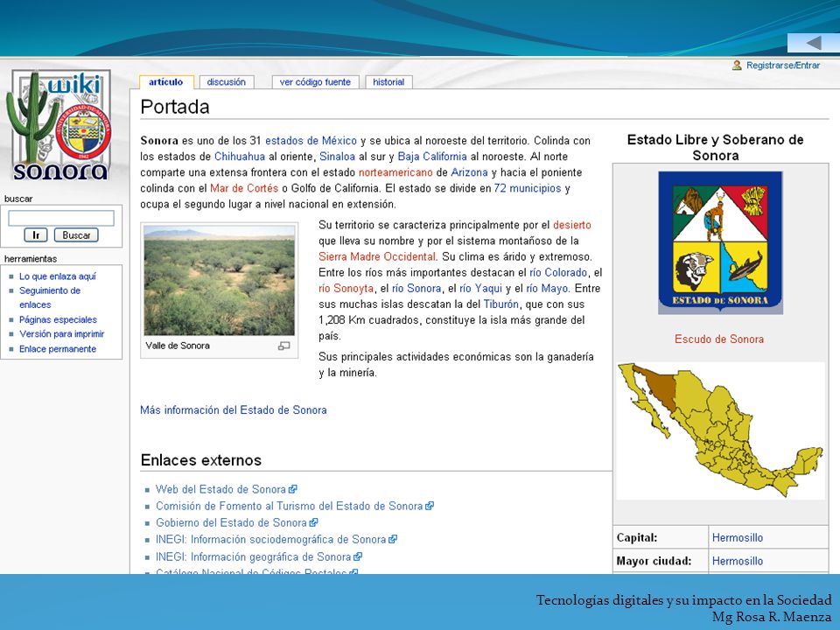Follow the río Colorado link

pyautogui.click(x=558, y=273)
